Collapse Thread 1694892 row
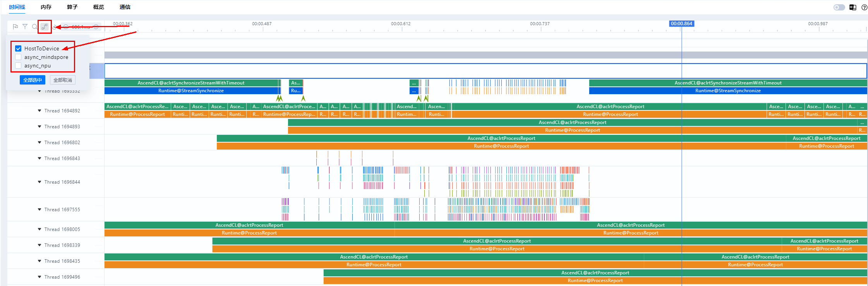This screenshot has height=286, width=868. point(39,110)
